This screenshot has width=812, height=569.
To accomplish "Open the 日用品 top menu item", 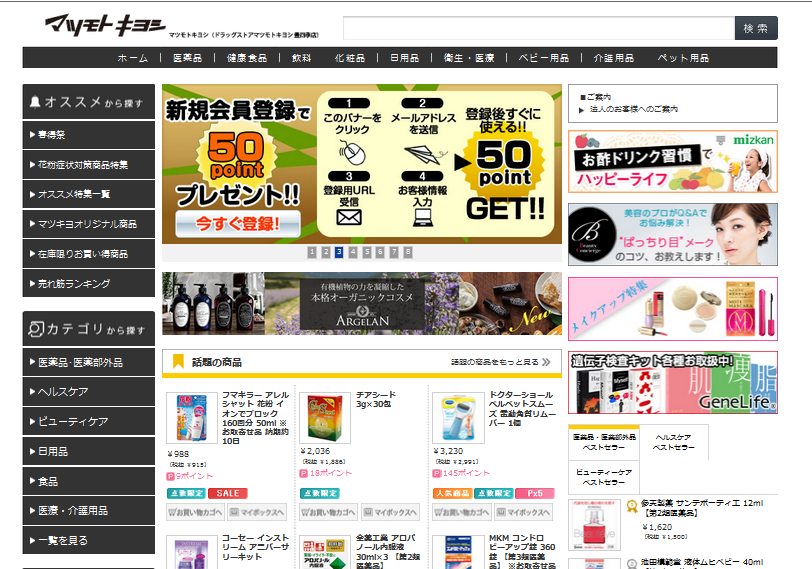I will coord(404,58).
